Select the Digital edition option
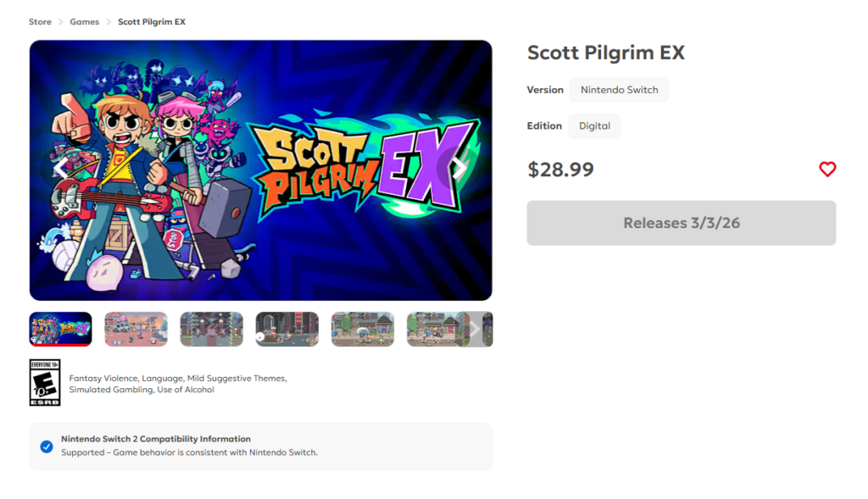Viewport: 868px width, 499px height. click(x=594, y=126)
